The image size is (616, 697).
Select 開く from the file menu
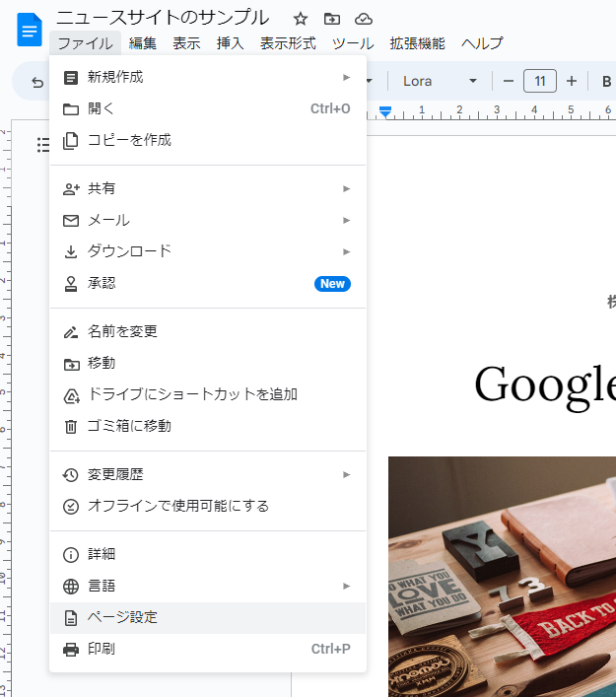208,108
